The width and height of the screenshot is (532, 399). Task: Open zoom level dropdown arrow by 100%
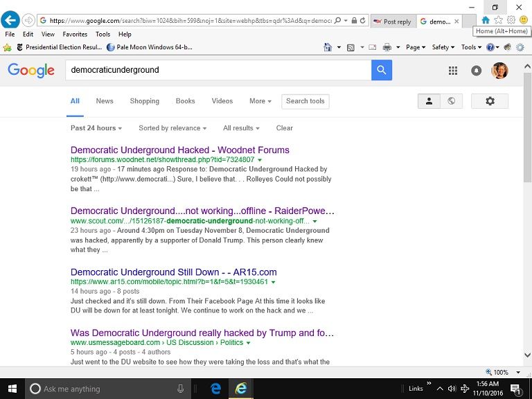point(518,373)
